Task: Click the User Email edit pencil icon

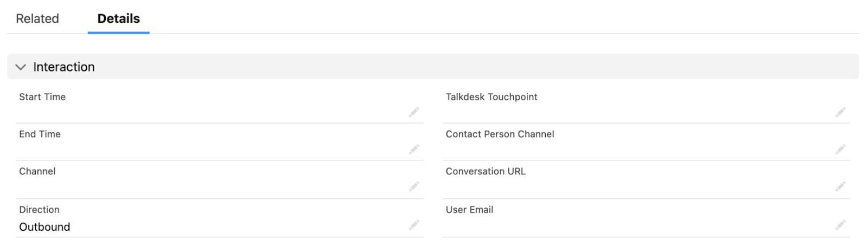Action: coord(840,224)
